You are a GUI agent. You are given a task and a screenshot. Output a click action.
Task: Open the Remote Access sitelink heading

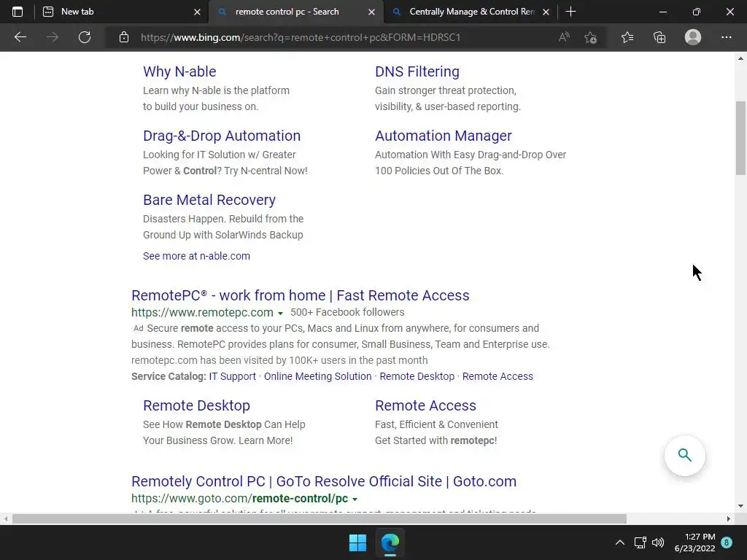coord(425,405)
